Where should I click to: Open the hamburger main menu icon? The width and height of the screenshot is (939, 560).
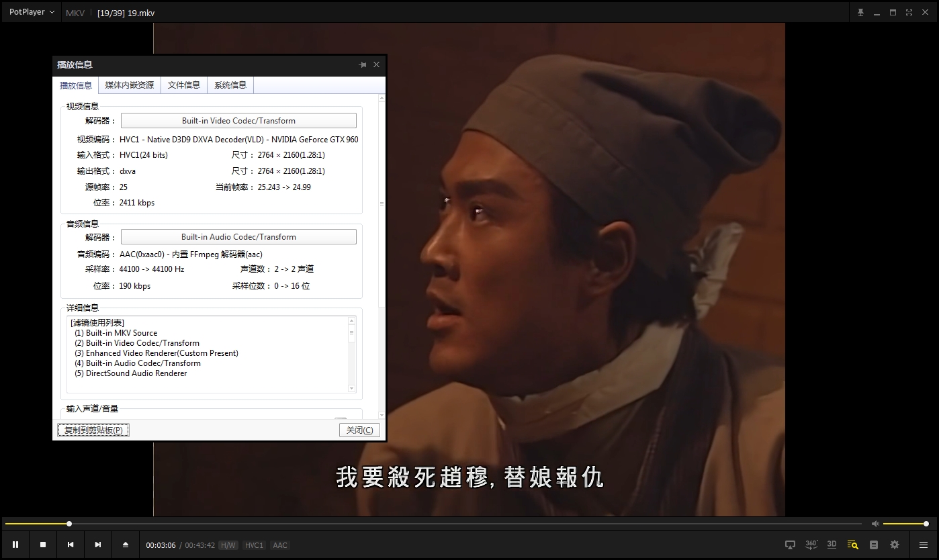924,545
